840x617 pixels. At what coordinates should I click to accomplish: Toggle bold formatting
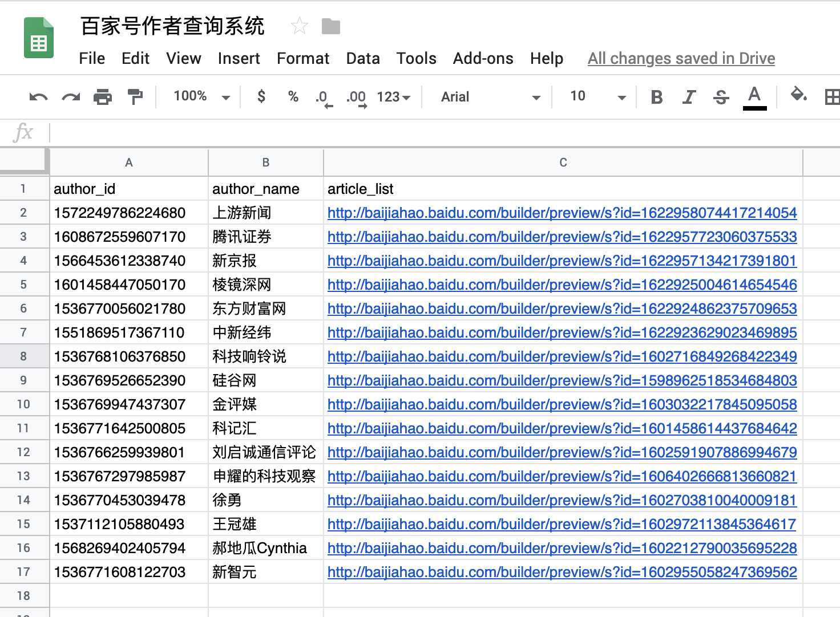click(657, 97)
